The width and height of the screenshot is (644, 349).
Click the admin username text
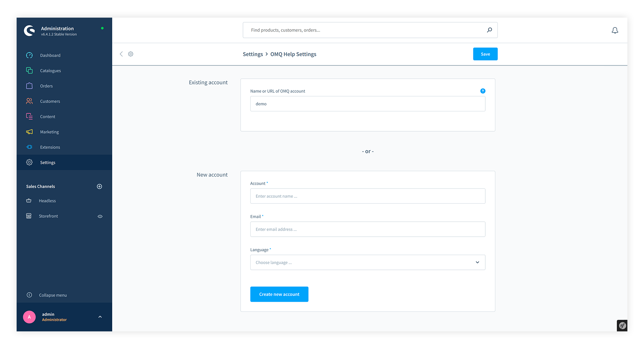(48, 314)
